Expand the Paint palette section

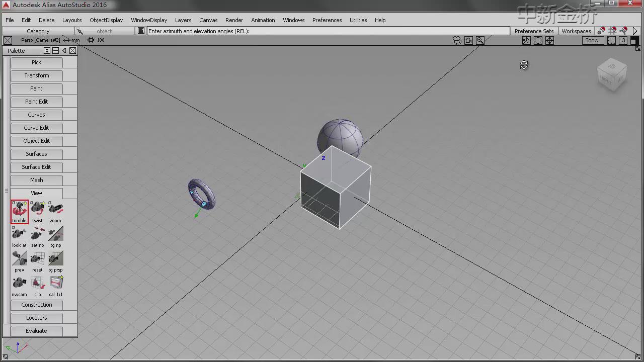[36, 88]
